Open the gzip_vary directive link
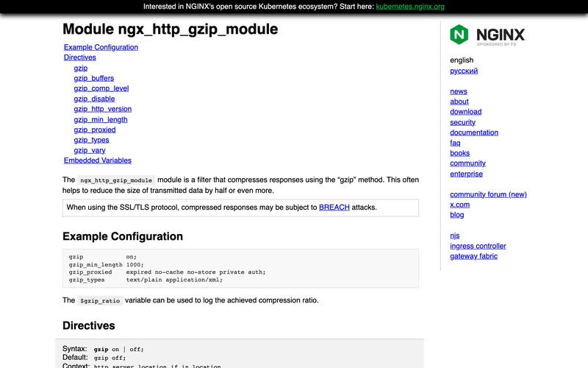Screen dimensions: 588x368 90,150
